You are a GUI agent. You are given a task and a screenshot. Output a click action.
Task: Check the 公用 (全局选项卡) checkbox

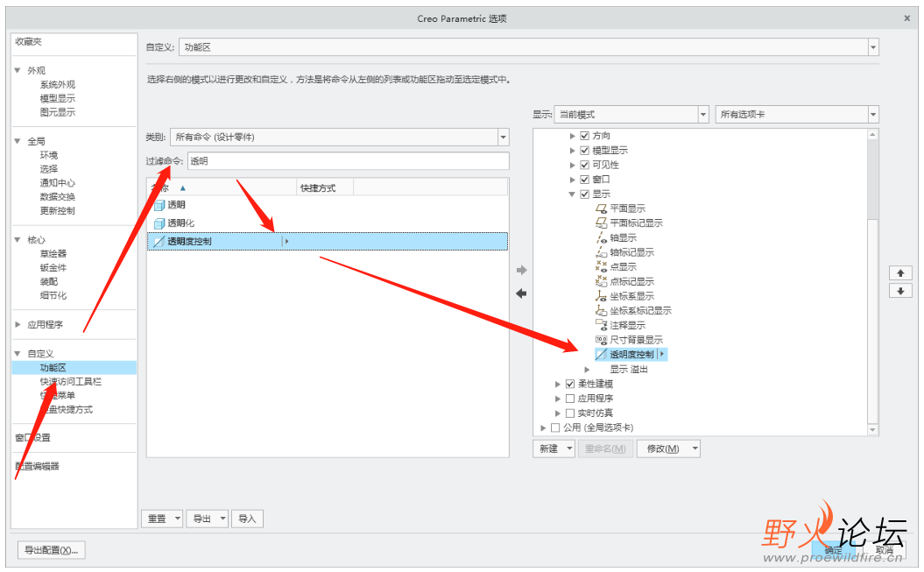555,427
